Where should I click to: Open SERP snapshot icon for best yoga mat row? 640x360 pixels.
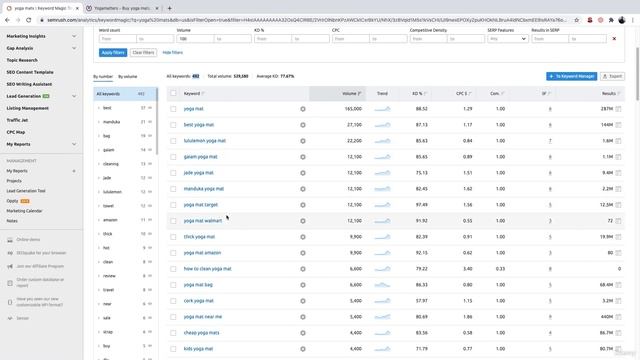coord(618,125)
